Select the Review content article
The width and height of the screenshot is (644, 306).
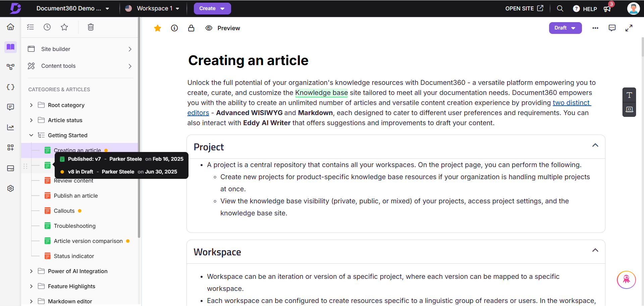tap(73, 181)
